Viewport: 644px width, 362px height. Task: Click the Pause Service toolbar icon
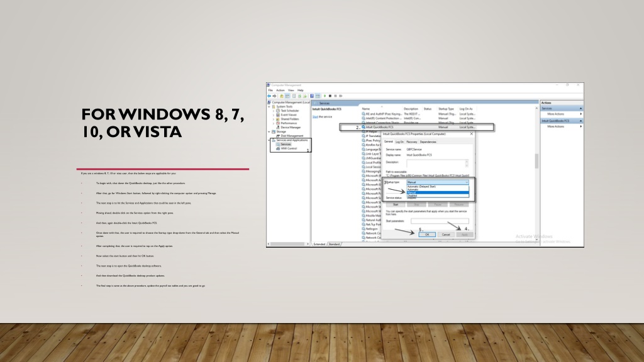336,96
